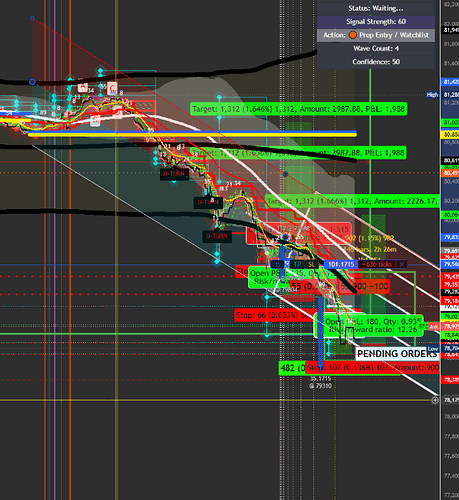
Task: Click the Signal Strength: 60 row
Action: (x=376, y=22)
